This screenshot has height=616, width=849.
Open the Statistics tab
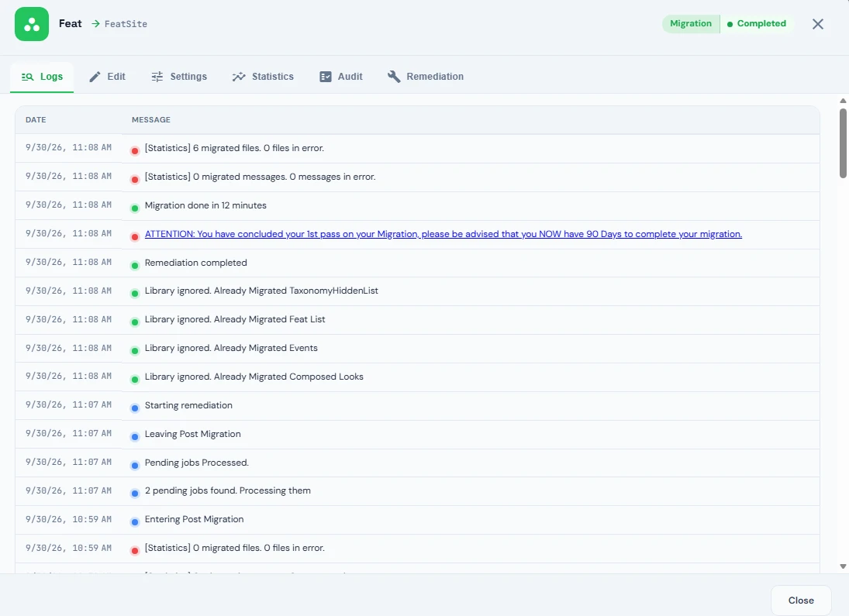tap(263, 77)
